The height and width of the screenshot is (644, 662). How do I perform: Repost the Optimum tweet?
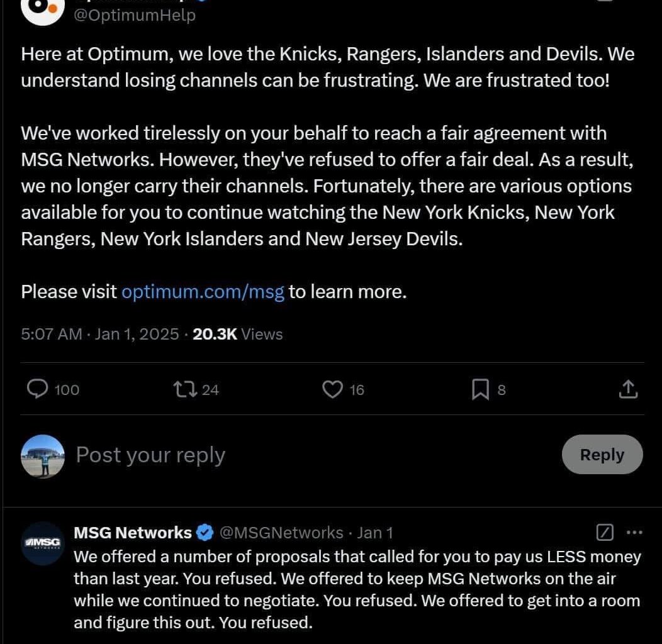click(184, 389)
